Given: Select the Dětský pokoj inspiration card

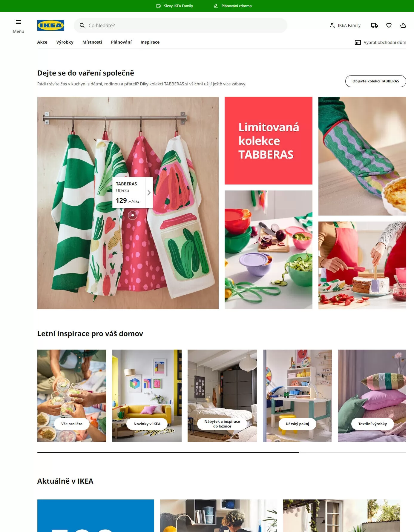Looking at the screenshot, I should [x=297, y=396].
